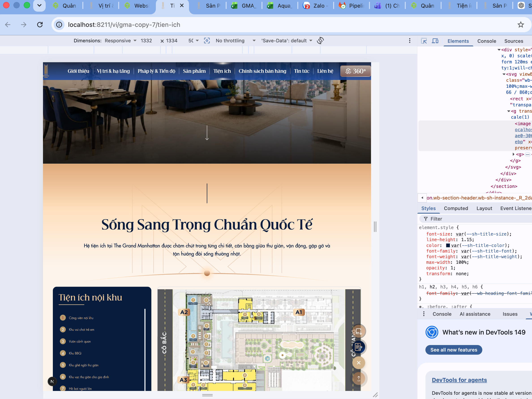Open the tab search dropdown chevron
Image resolution: width=532 pixels, height=399 pixels.
point(39,6)
